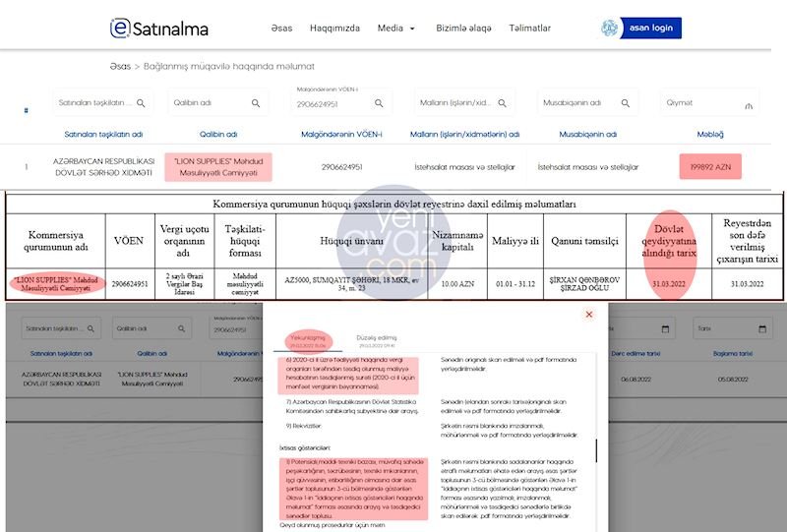This screenshot has height=532, width=787.
Task: Click the 06.08.2022 date in lower table
Action: pyautogui.click(x=636, y=380)
